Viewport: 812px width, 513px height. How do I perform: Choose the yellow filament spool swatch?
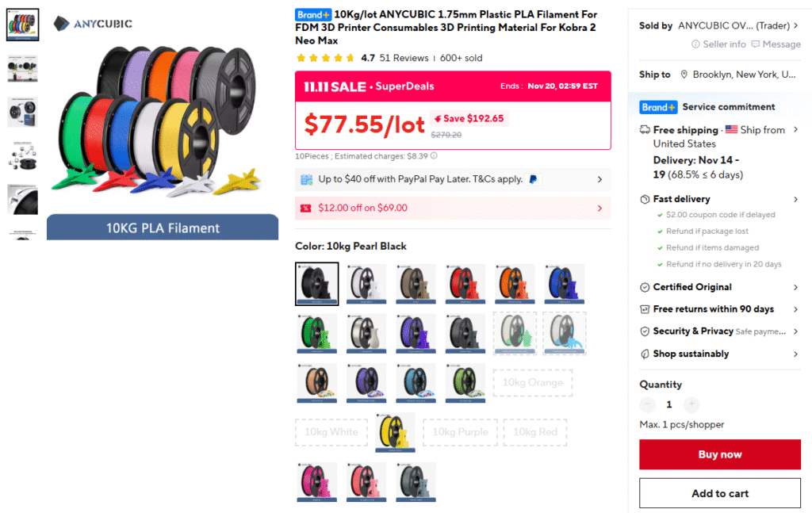click(395, 432)
